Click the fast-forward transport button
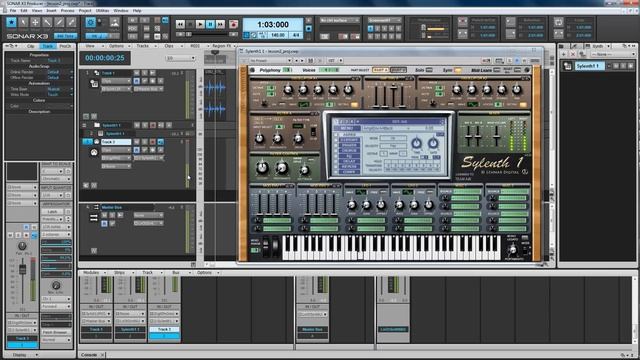 [x=220, y=24]
